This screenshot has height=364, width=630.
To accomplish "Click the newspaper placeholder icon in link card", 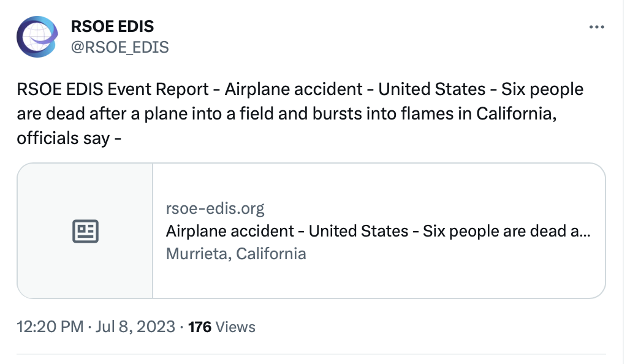I will pos(85,231).
